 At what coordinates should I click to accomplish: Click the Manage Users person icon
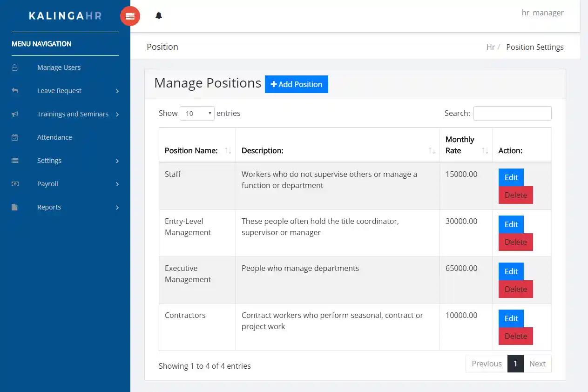click(15, 68)
